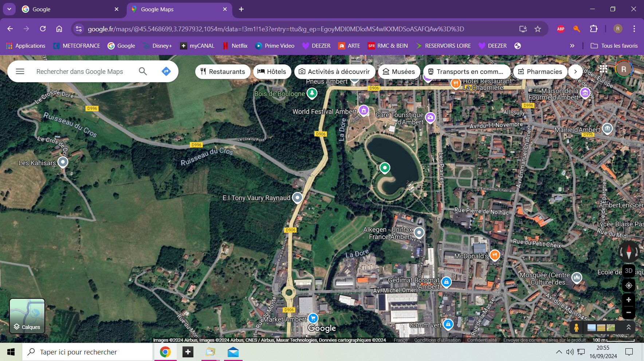Open the Windows notification center
Image resolution: width=644 pixels, height=361 pixels.
629,352
